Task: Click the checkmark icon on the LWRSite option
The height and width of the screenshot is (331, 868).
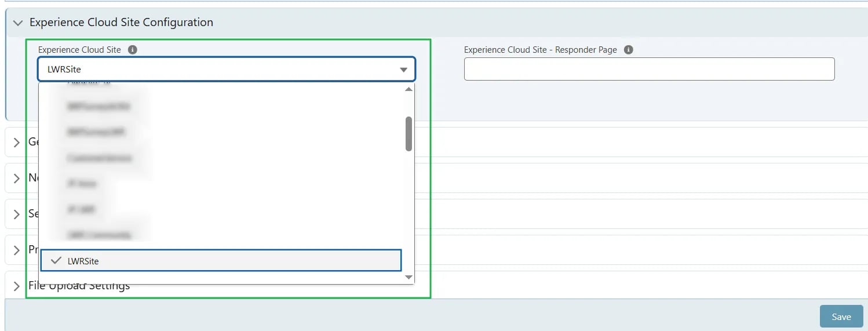Action: pos(56,261)
